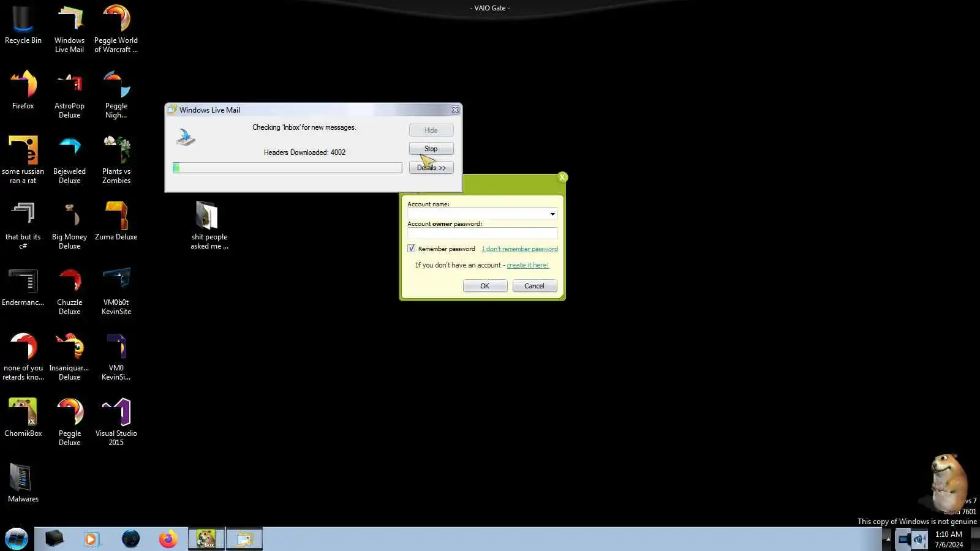This screenshot has height=551, width=980.
Task: Click the Firefox icon in the taskbar
Action: [168, 539]
